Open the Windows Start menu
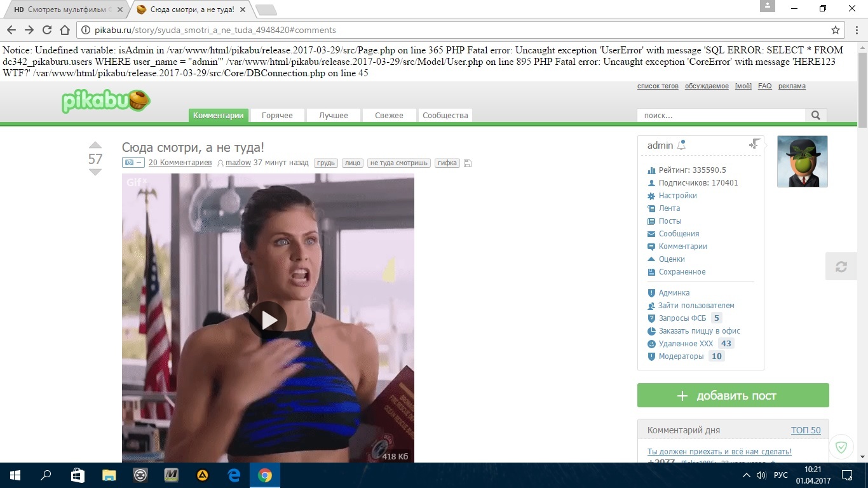 click(x=15, y=475)
